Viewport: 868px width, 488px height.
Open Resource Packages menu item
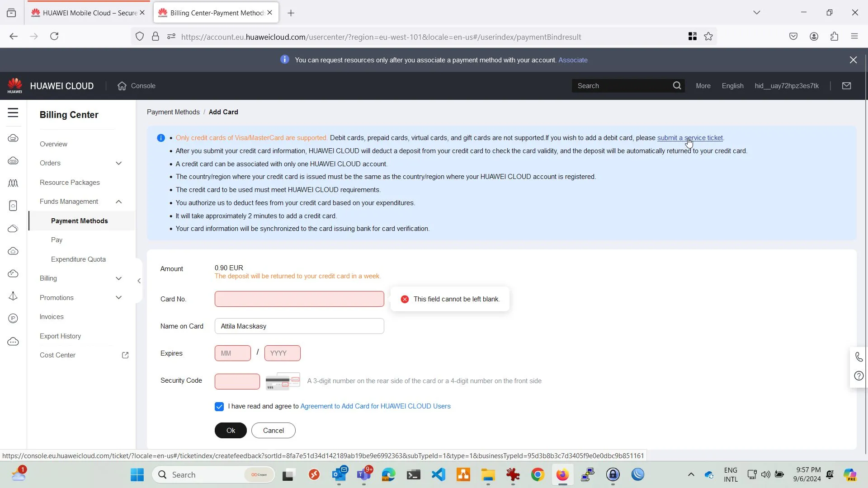pyautogui.click(x=70, y=183)
